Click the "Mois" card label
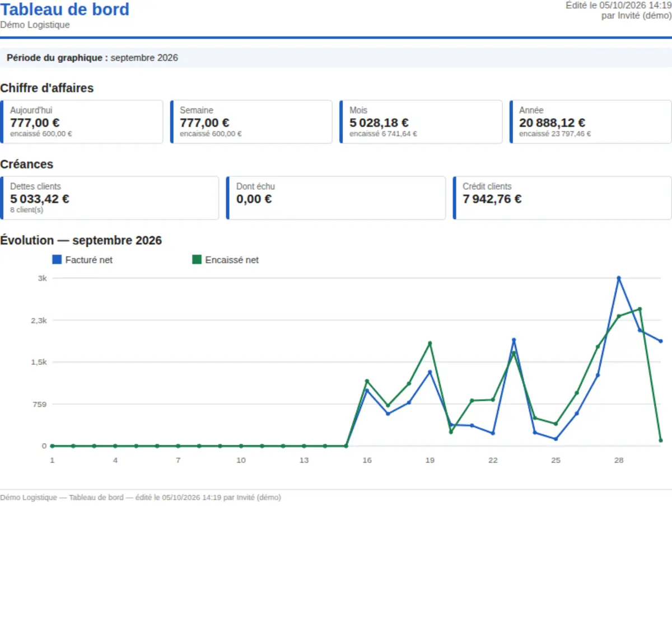The width and height of the screenshot is (672, 643). 358,110
